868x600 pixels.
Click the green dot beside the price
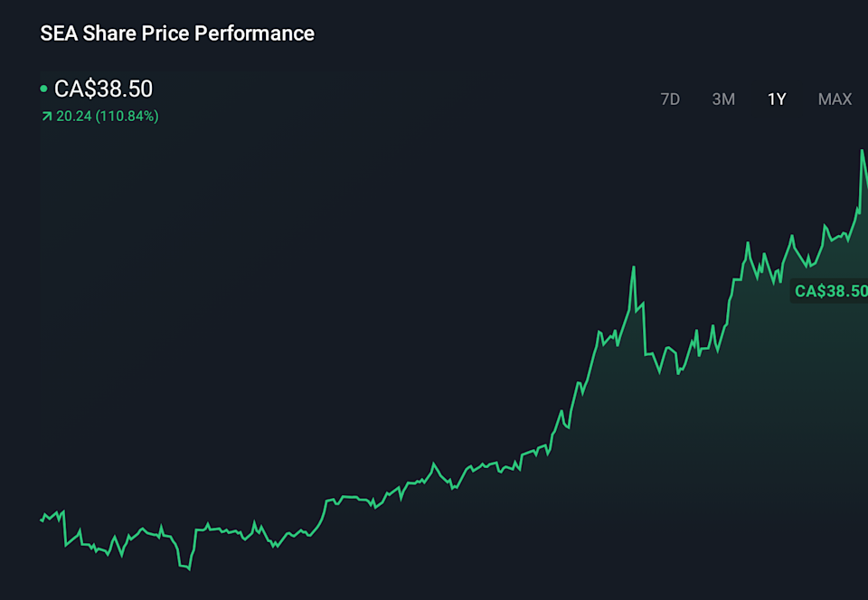[x=43, y=89]
